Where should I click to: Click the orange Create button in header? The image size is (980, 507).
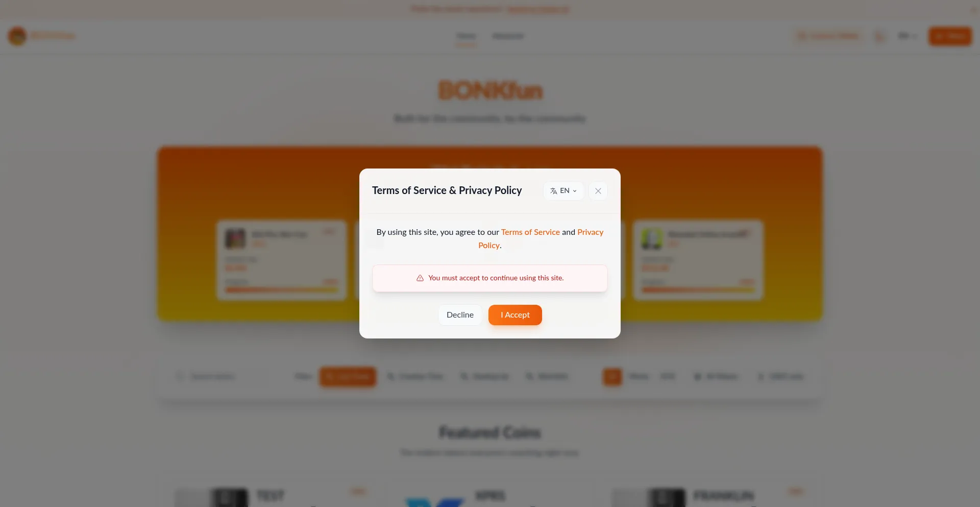click(950, 36)
